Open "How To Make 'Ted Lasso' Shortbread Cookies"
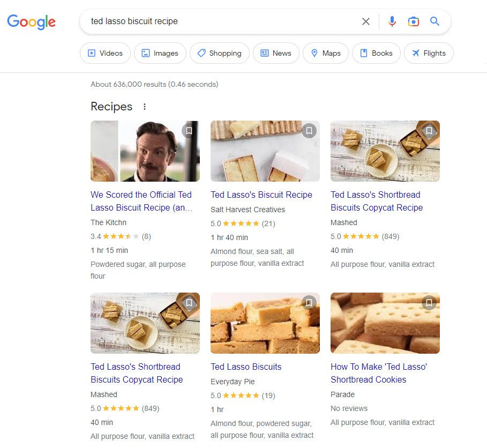This screenshot has height=448, width=487. tap(379, 373)
